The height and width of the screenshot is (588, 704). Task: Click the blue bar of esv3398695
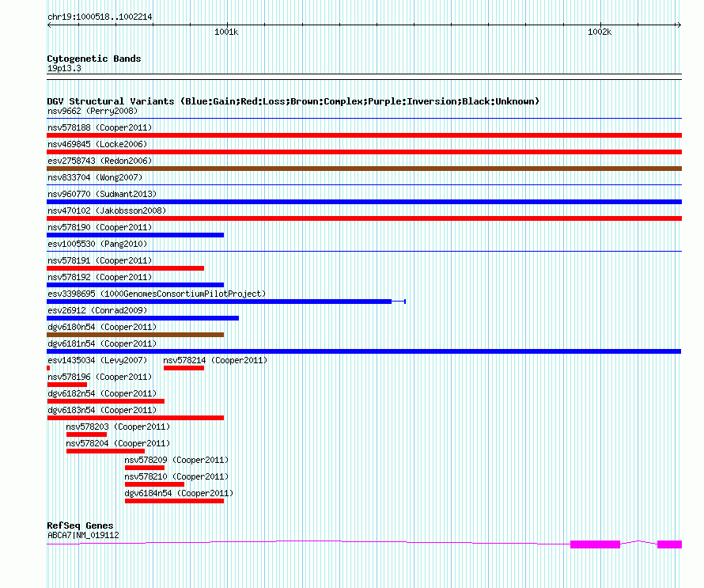219,302
